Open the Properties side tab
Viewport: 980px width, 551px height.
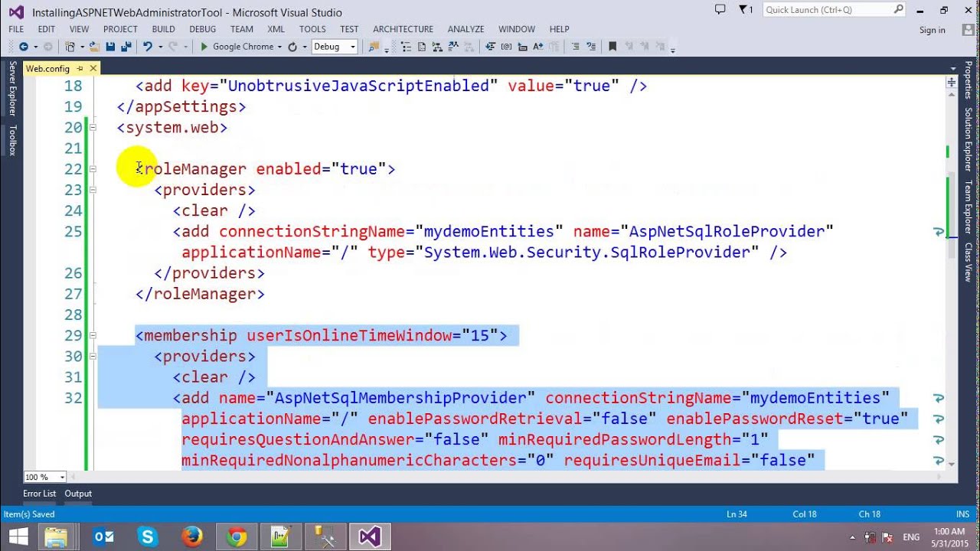point(968,80)
